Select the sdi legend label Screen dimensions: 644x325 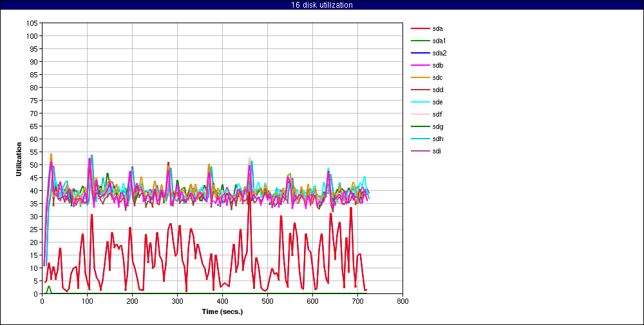437,151
